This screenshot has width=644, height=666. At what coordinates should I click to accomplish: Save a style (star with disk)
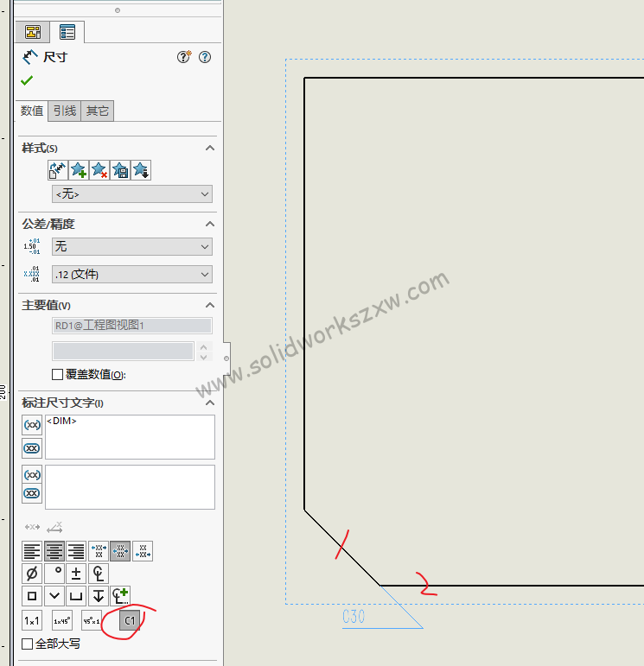(x=120, y=170)
